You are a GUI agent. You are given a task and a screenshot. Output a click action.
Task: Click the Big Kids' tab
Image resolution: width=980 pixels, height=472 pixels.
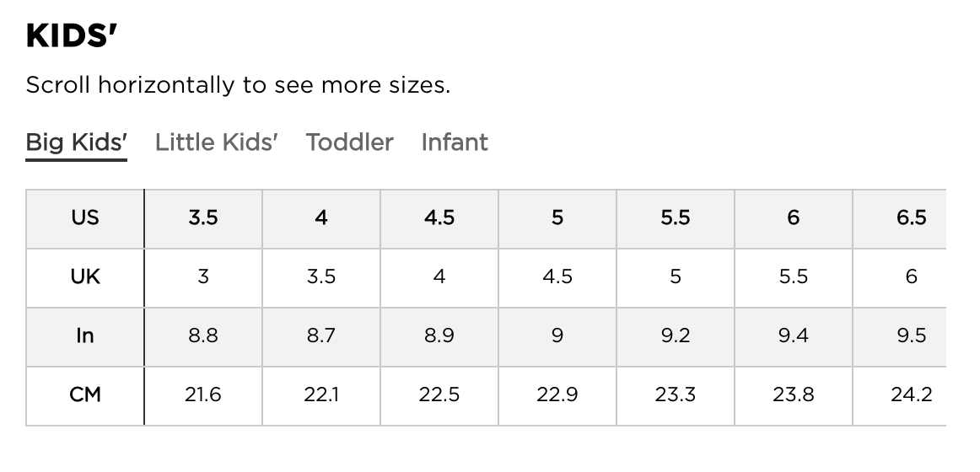click(x=76, y=142)
